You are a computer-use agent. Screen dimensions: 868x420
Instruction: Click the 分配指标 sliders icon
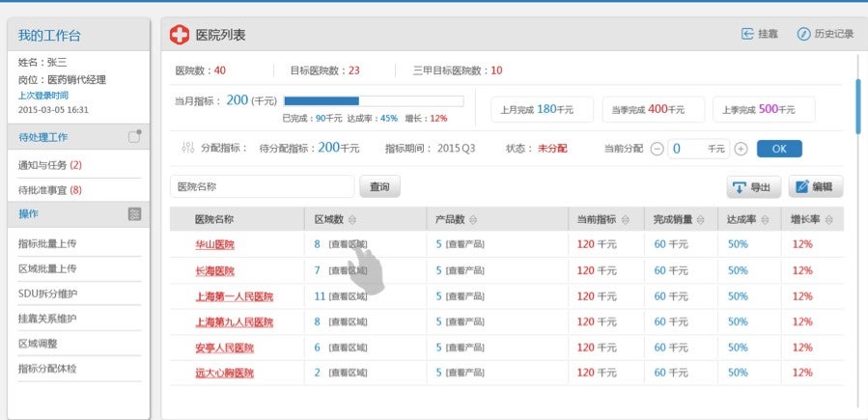click(x=187, y=148)
